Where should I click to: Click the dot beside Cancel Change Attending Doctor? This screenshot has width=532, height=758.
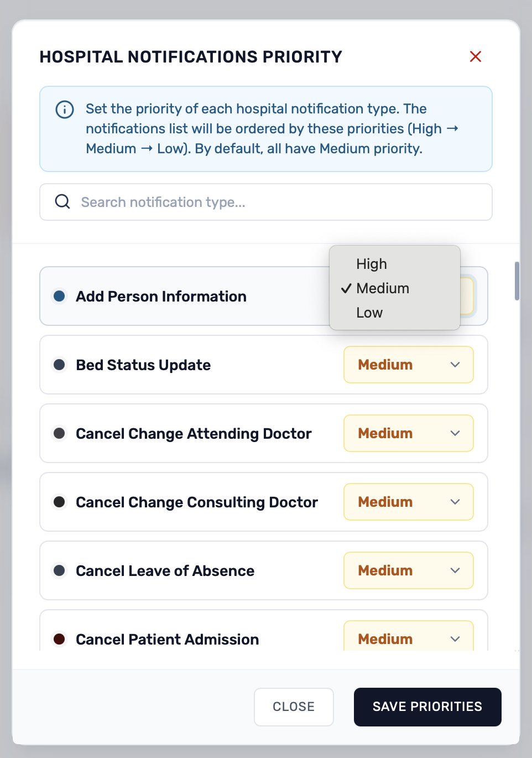point(59,433)
